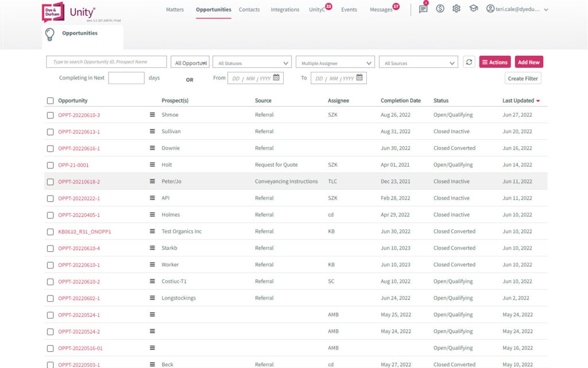The height and width of the screenshot is (368, 588).
Task: Open the Matters menu item
Action: pyautogui.click(x=175, y=10)
